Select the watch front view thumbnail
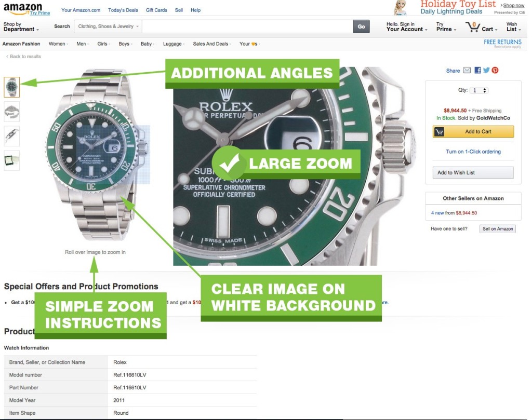532x420 pixels. [12, 87]
